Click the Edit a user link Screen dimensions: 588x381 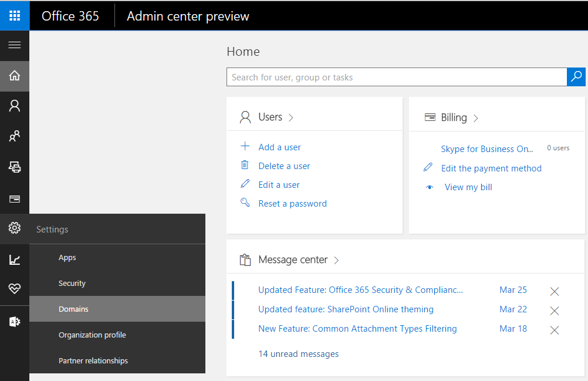[x=279, y=185]
